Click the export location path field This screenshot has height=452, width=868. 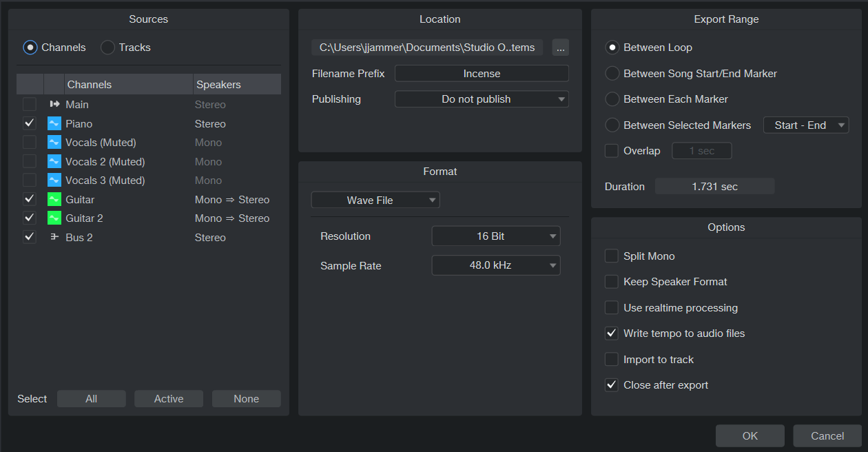pos(427,48)
